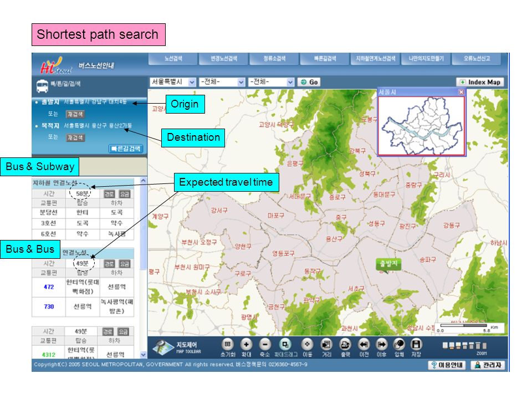This screenshot has width=532, height=399.
Task: Click the 마포구 district label on map
Action: click(x=276, y=216)
